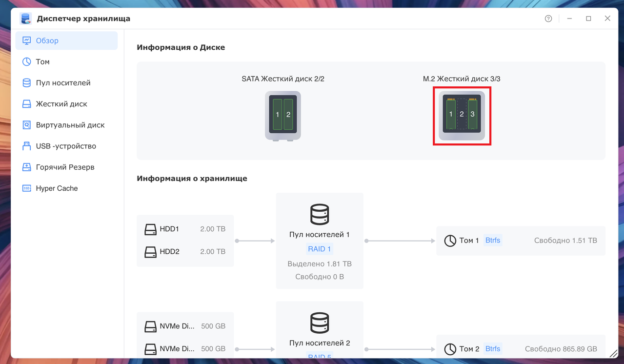Click the 'Информация о хранилище' heading
The width and height of the screenshot is (624, 364).
click(192, 178)
